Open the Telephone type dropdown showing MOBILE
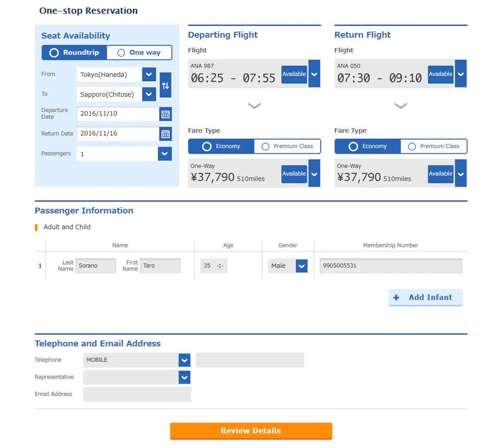 coord(184,360)
